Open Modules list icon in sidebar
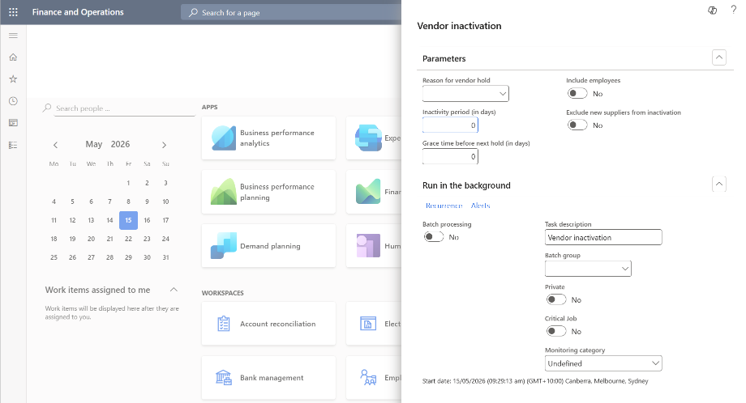Viewport: 746px width, 403px height. [x=13, y=145]
